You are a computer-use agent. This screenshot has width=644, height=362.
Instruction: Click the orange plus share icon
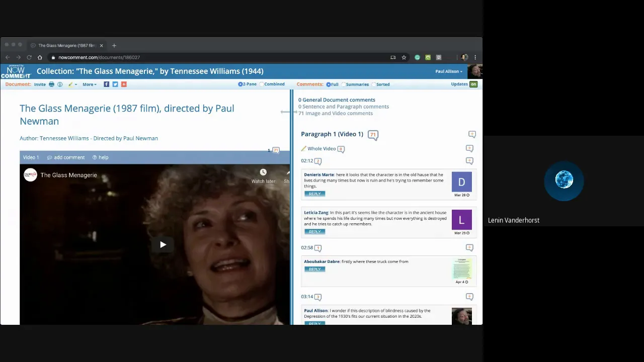pyautogui.click(x=124, y=84)
